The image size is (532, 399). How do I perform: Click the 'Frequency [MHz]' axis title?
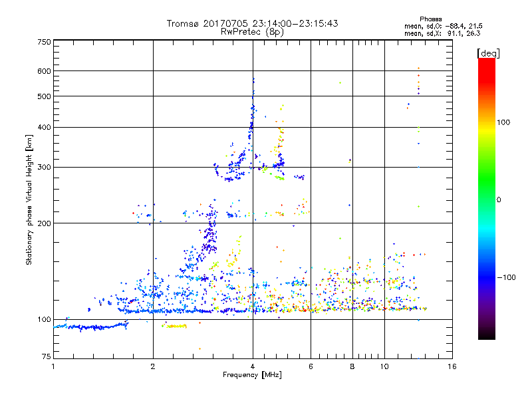[x=252, y=375]
